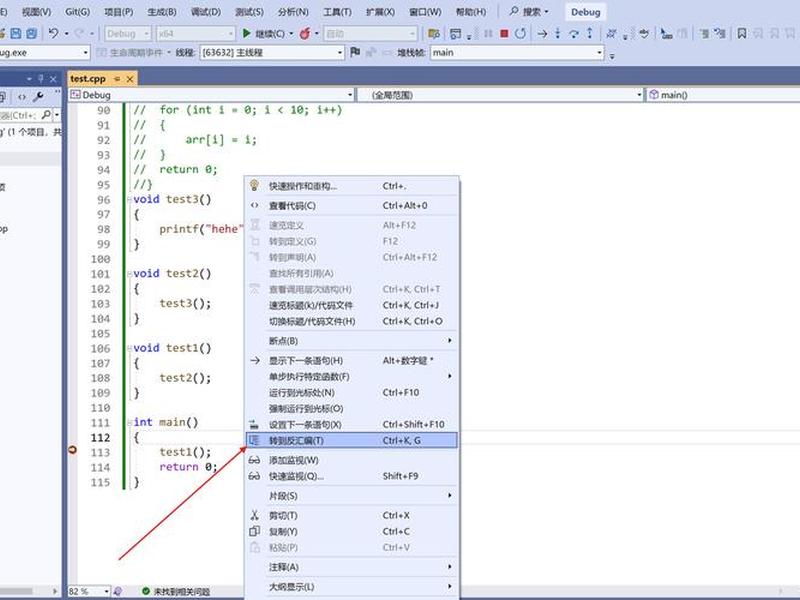Click the Save icon in toolbar
800x600 pixels.
click(x=16, y=34)
